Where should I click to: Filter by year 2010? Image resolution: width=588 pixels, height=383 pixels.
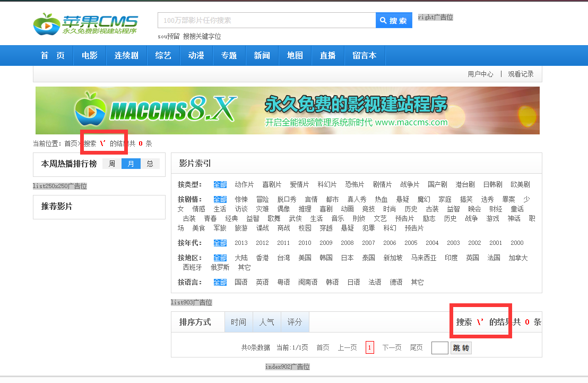(x=305, y=243)
